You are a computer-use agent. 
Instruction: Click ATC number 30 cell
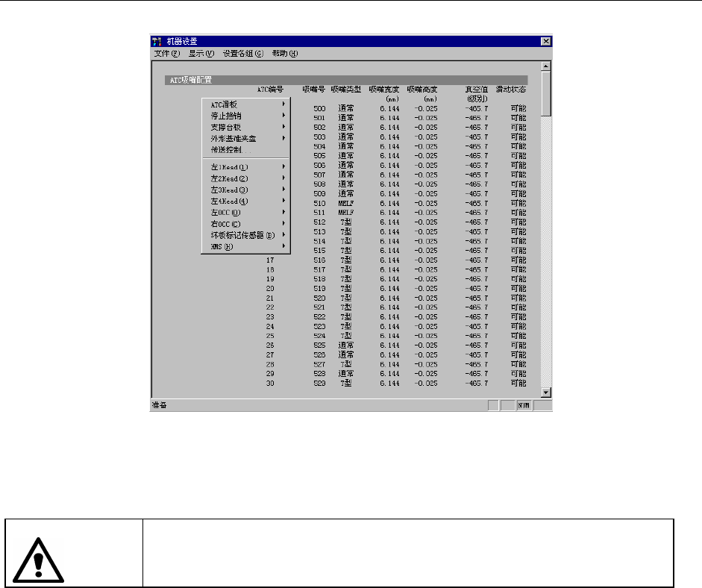click(x=270, y=384)
